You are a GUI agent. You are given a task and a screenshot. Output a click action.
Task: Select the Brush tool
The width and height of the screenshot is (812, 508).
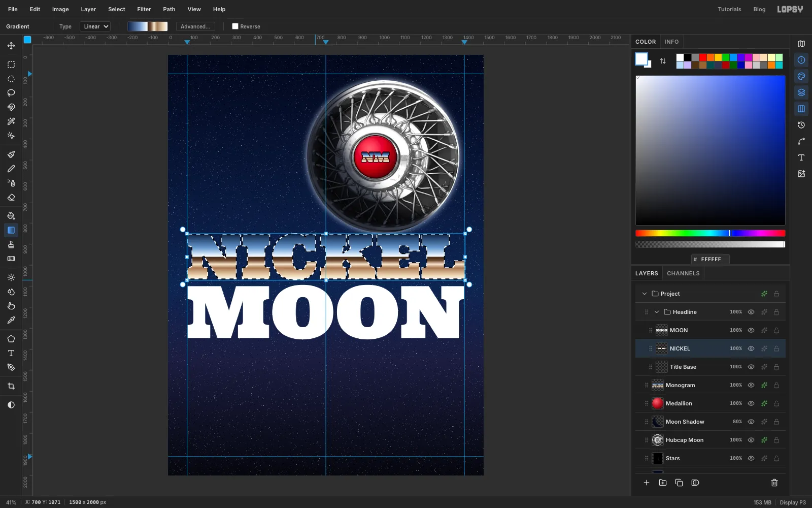point(11,154)
